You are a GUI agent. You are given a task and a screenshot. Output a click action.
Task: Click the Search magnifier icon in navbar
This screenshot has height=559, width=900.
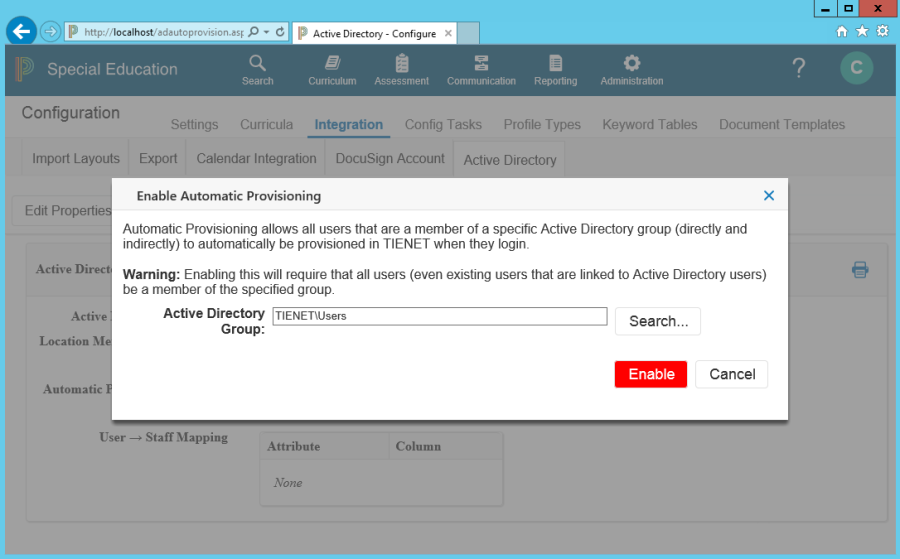point(257,63)
